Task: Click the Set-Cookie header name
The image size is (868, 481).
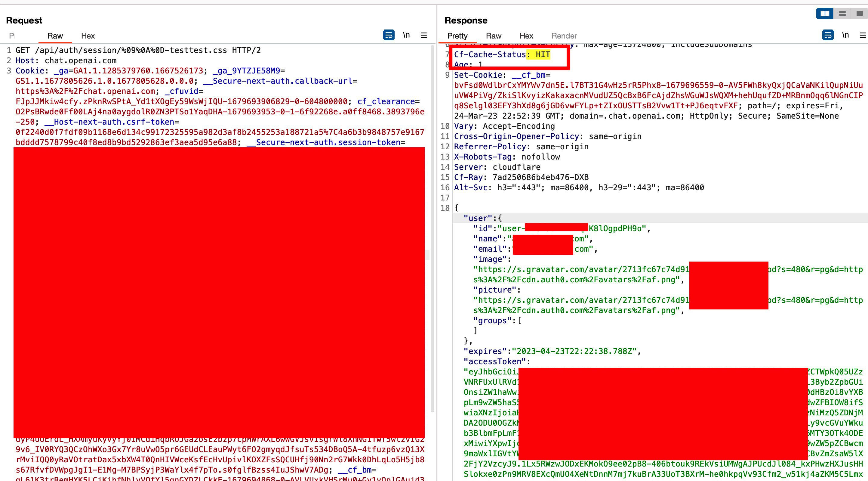Action: (x=478, y=75)
